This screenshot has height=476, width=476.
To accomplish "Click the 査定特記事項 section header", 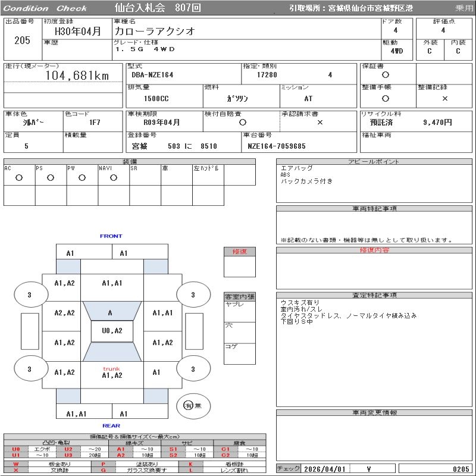I will tap(374, 295).
